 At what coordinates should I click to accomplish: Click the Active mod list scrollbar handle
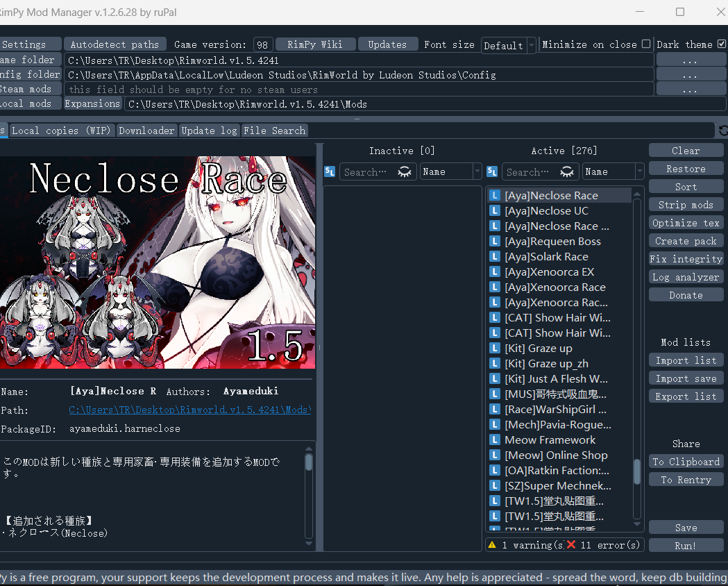[637, 472]
